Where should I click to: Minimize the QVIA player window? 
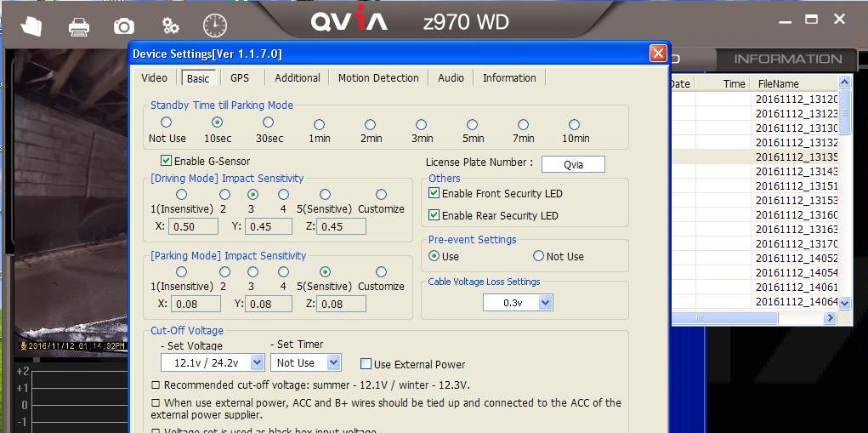(x=786, y=21)
